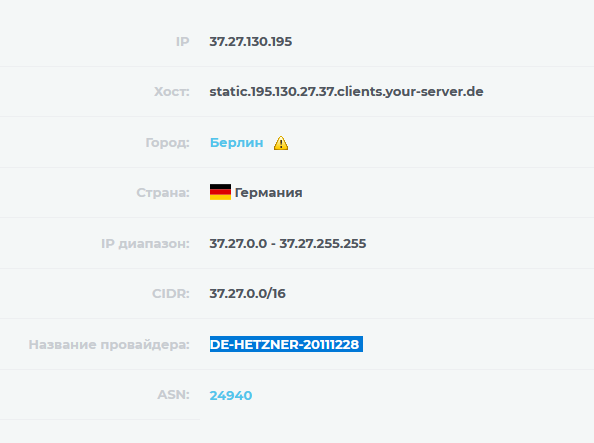Open the Берлин city link
Image resolution: width=594 pixels, height=443 pixels.
(236, 142)
